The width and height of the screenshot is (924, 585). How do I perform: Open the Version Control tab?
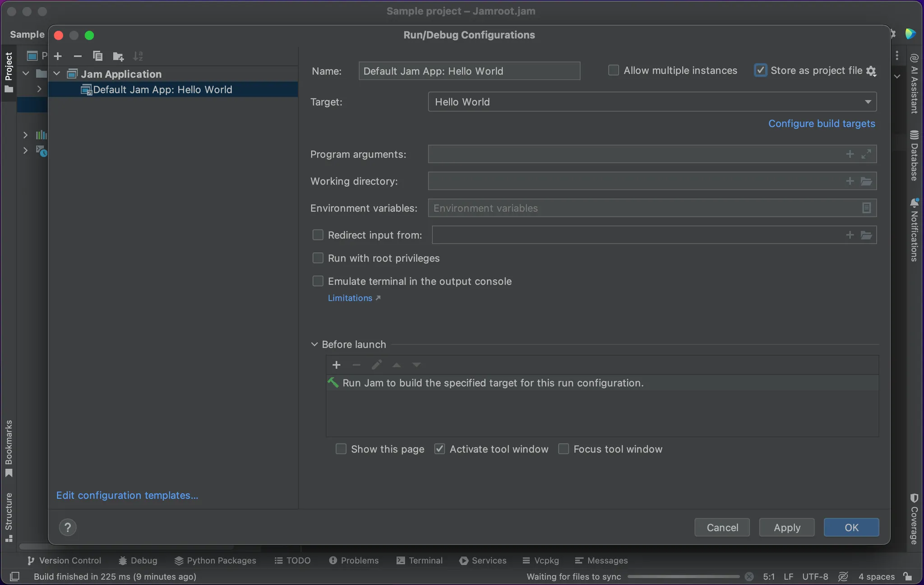[64, 561]
